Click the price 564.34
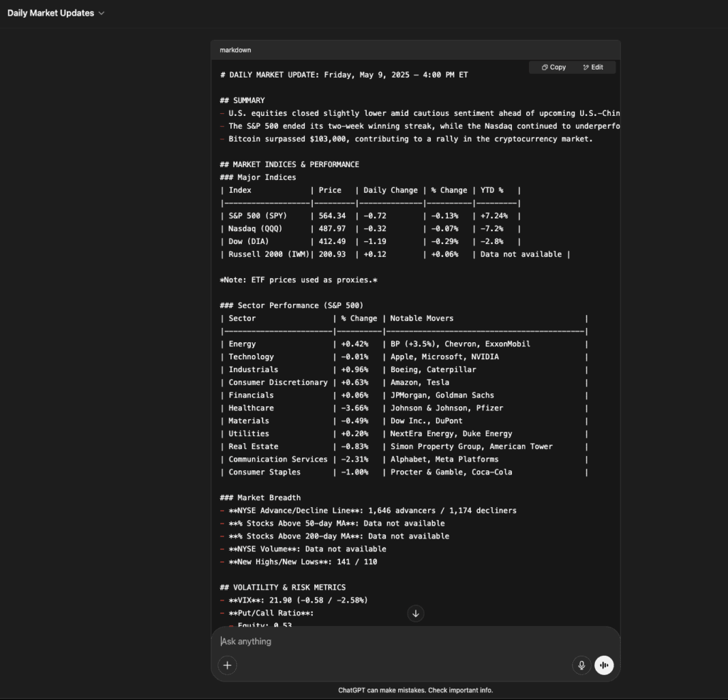The height and width of the screenshot is (700, 728). point(332,216)
